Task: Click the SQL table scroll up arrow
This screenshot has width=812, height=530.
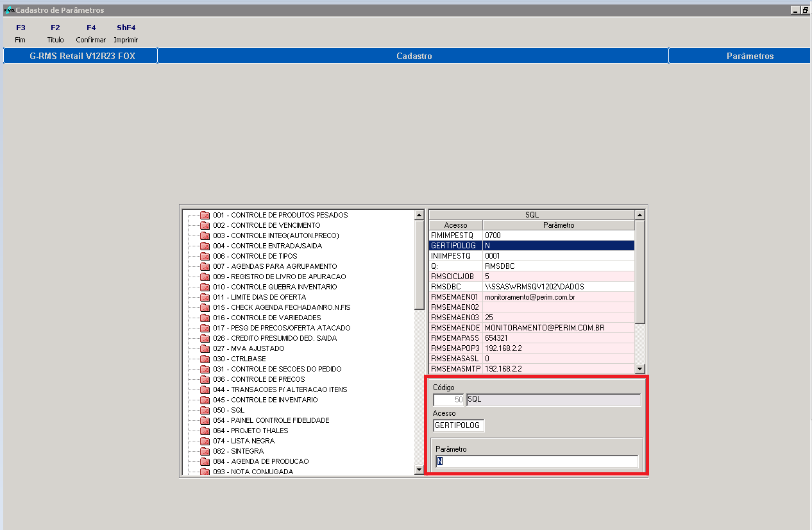Action: tap(639, 215)
